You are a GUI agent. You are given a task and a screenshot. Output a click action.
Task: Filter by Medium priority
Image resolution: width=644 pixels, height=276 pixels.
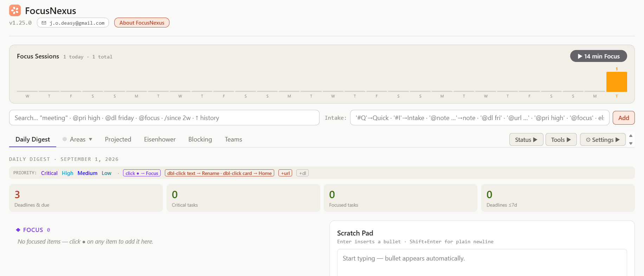[x=88, y=173]
